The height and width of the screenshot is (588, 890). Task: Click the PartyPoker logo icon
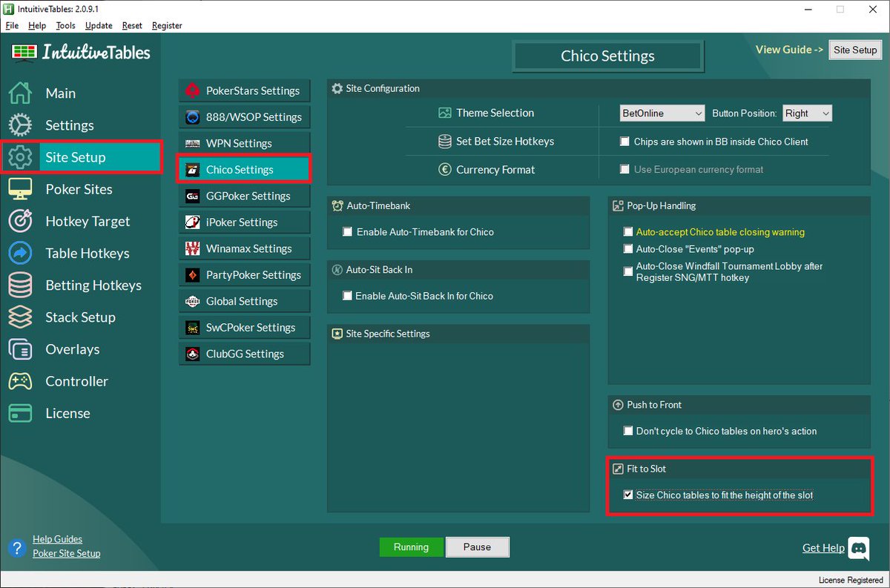tap(193, 275)
